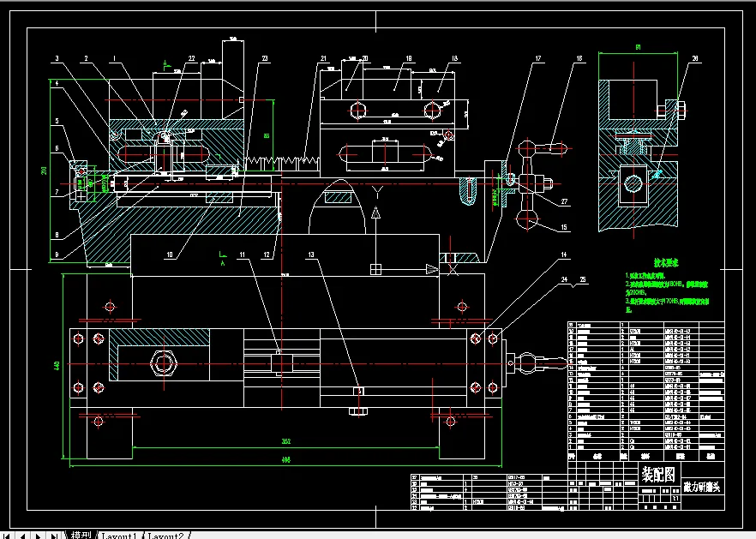Click part balloon number 14
Viewport: 756px width, 539px height.
[564, 255]
